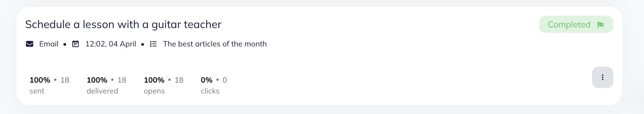Click the email envelope icon

[x=29, y=44]
